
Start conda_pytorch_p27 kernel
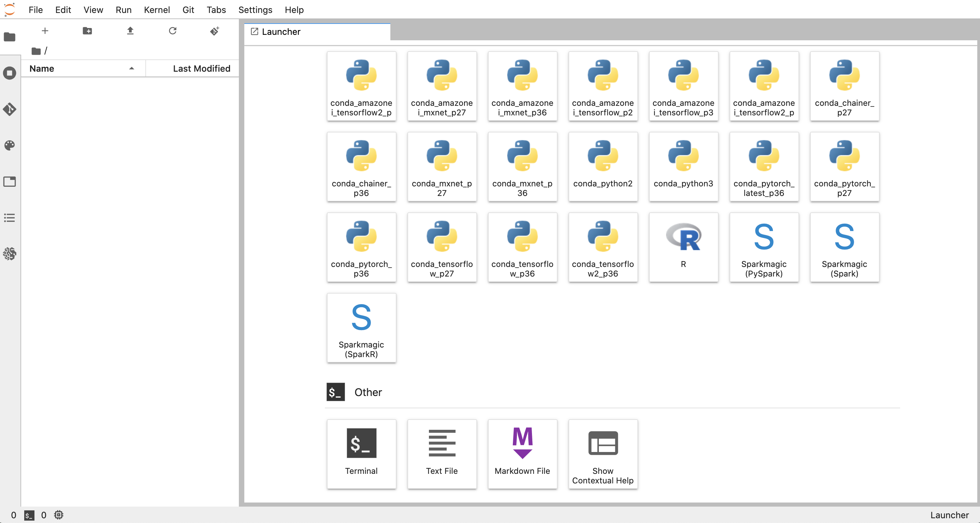click(845, 167)
